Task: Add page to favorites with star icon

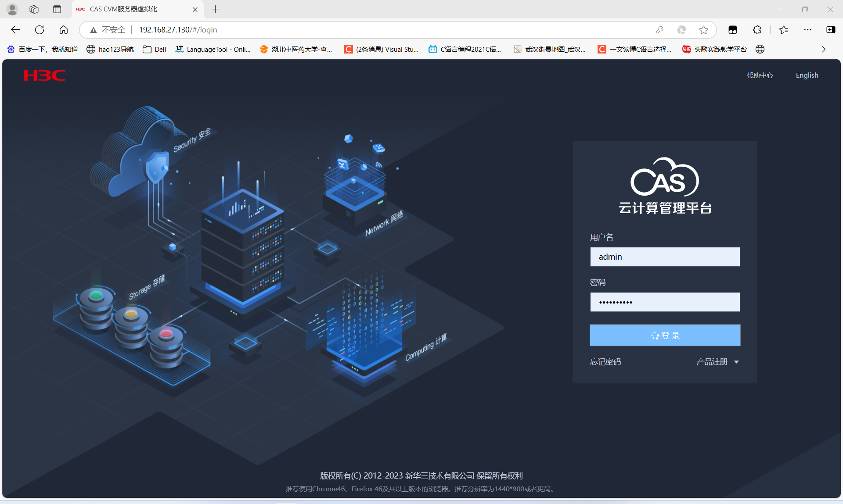Action: point(703,30)
